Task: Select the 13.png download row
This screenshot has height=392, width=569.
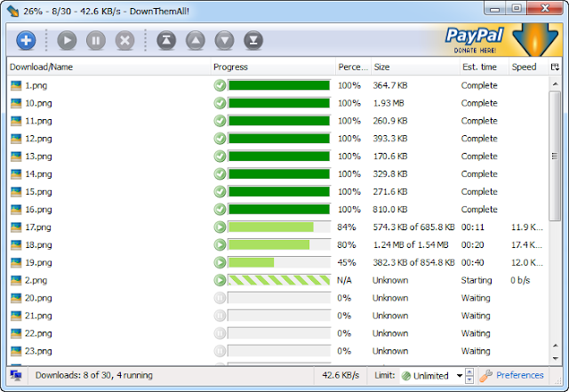Action: tap(276, 156)
